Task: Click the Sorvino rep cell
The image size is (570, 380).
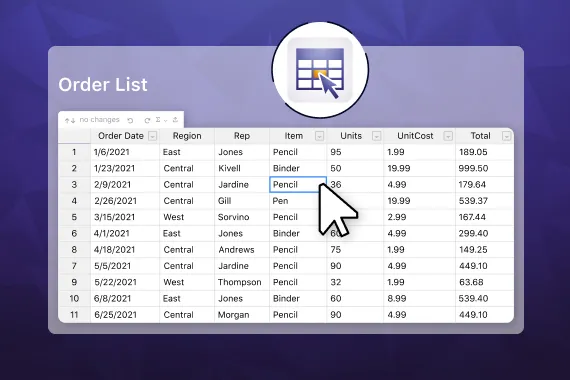Action: pyautogui.click(x=242, y=217)
